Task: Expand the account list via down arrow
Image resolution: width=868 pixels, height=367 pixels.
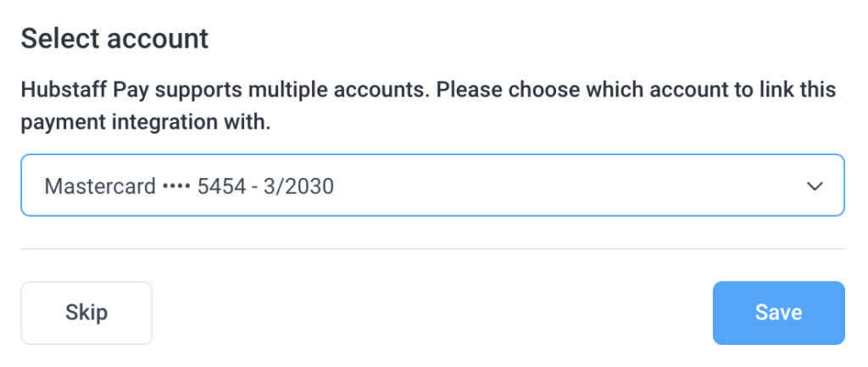Action: point(815,186)
